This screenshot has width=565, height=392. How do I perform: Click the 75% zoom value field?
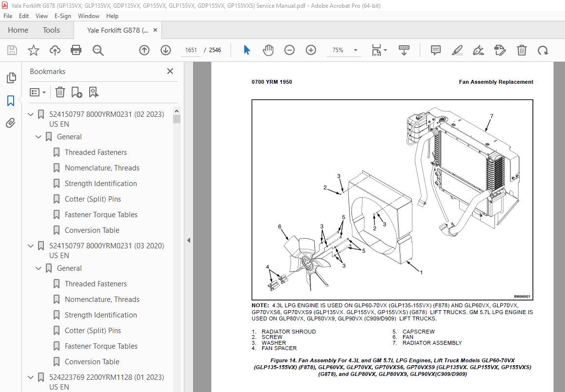pyautogui.click(x=338, y=50)
